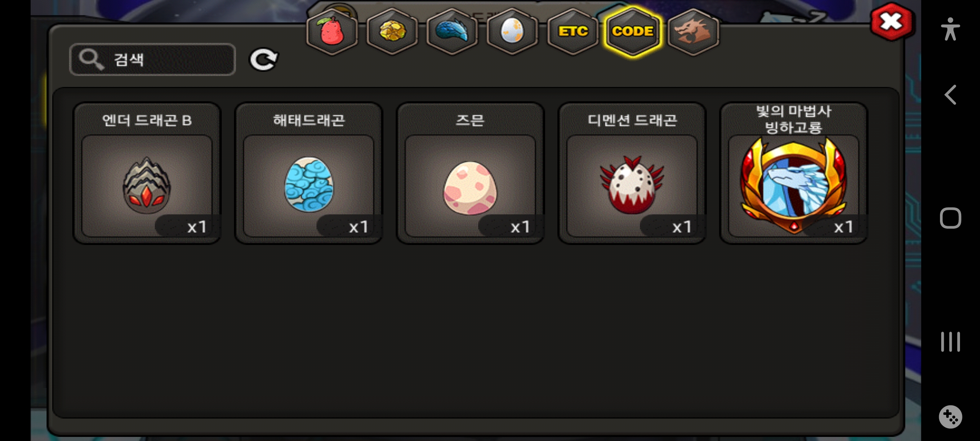Open the accessibility person icon
The width and height of the screenshot is (980, 441).
click(x=950, y=29)
